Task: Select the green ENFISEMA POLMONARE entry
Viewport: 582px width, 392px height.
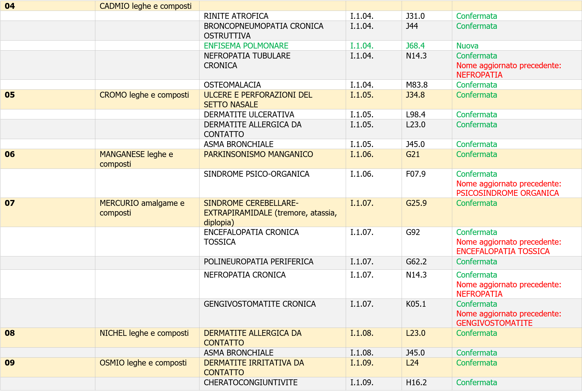Action: 246,46
